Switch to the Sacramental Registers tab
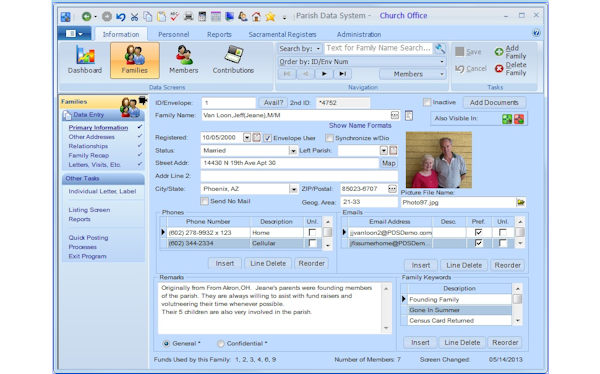Screen dimensions: 600x374 click(282, 34)
